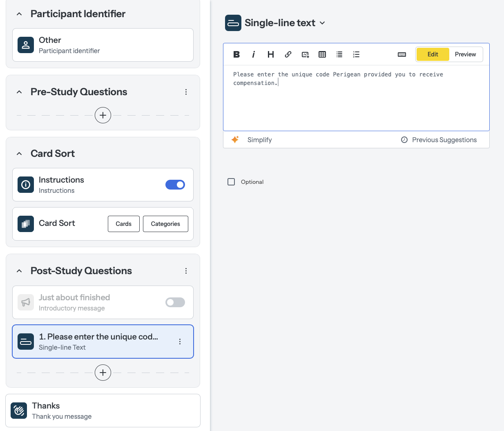Add a new post-study question with the plus button
The height and width of the screenshot is (431, 504).
(103, 373)
